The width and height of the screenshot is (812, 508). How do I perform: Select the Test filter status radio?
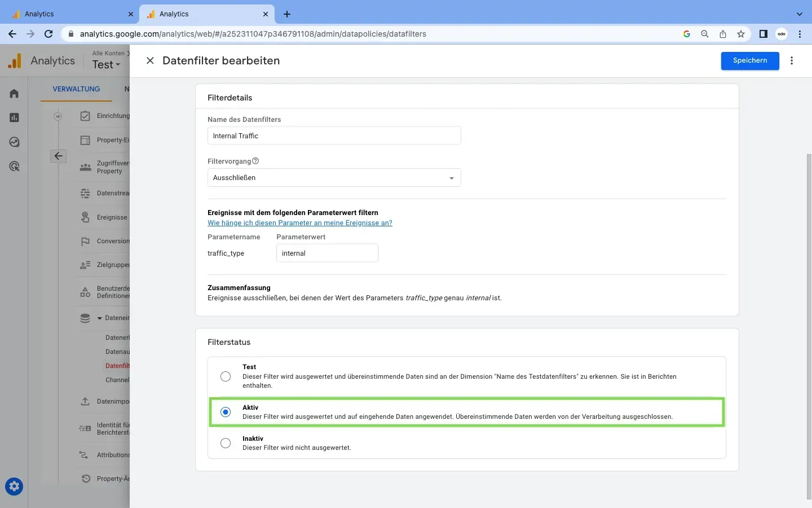coord(226,376)
